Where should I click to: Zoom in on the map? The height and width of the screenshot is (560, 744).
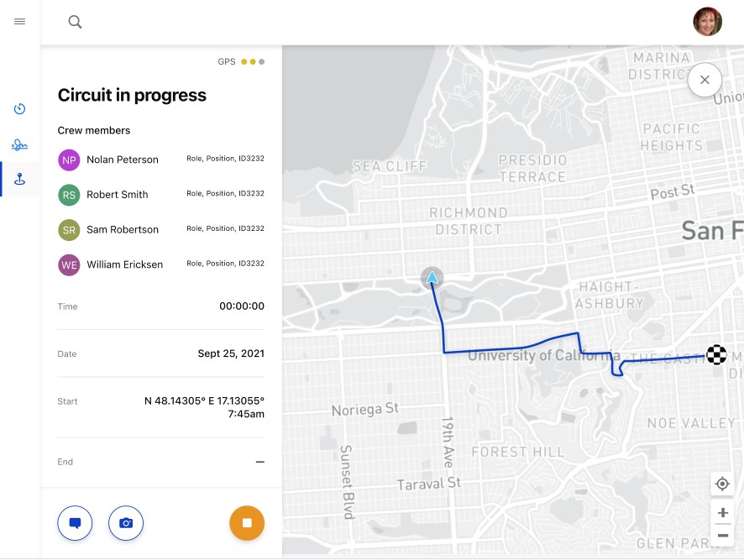tap(723, 512)
